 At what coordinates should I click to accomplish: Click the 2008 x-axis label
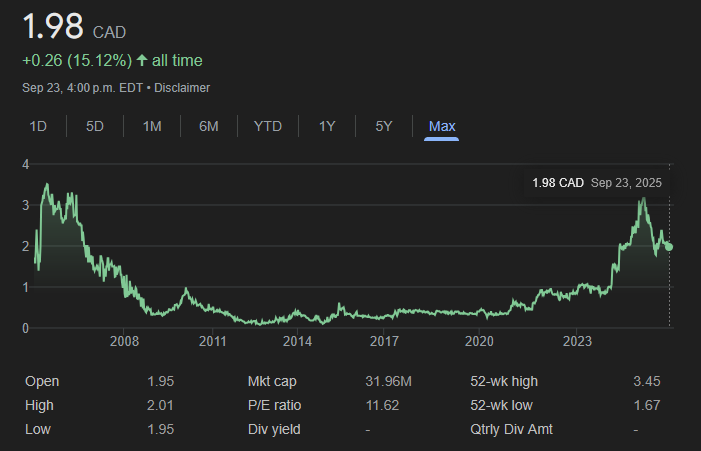[124, 341]
